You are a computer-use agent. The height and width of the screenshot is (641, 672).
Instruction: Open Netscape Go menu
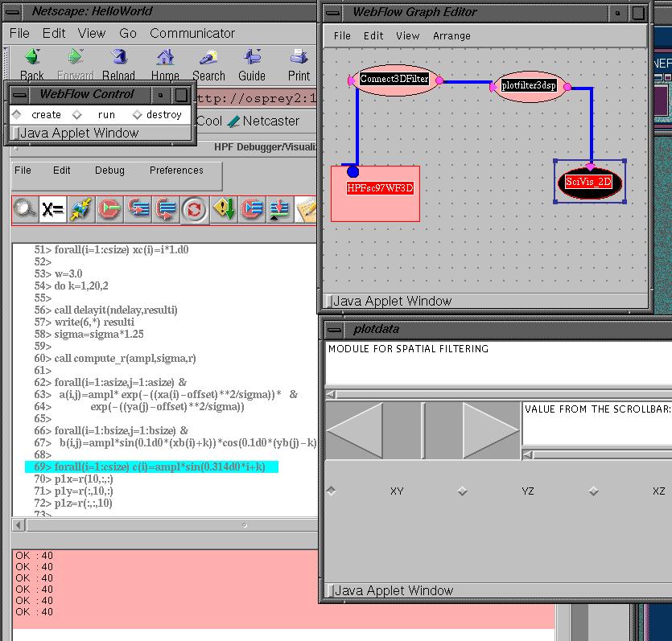click(128, 34)
